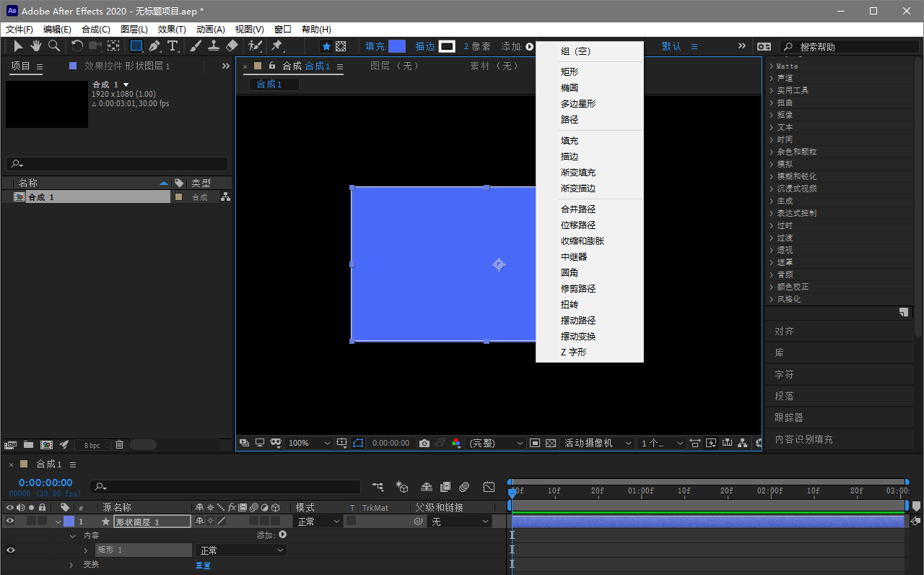The width and height of the screenshot is (924, 575).
Task: Open the parent 无 dropdown
Action: click(461, 521)
